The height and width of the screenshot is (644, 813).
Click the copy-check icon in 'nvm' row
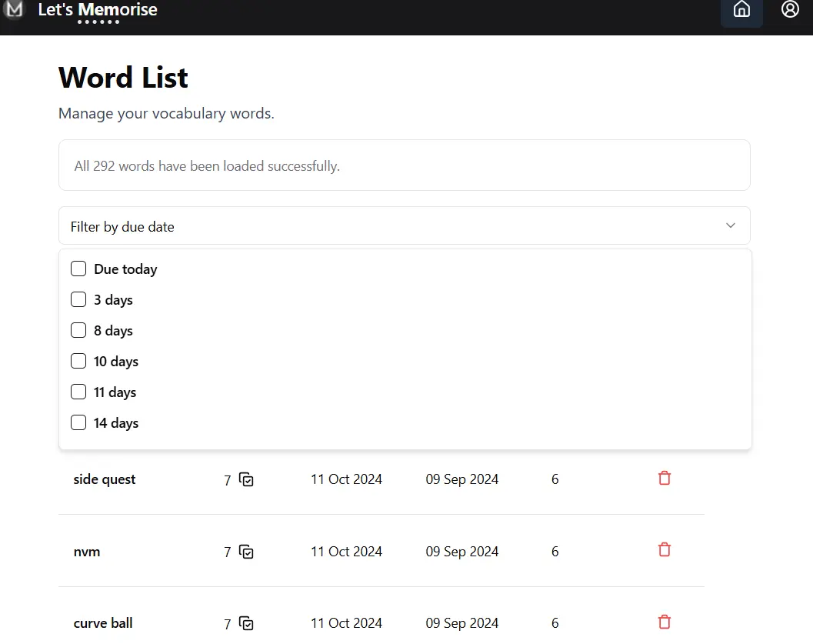point(246,552)
